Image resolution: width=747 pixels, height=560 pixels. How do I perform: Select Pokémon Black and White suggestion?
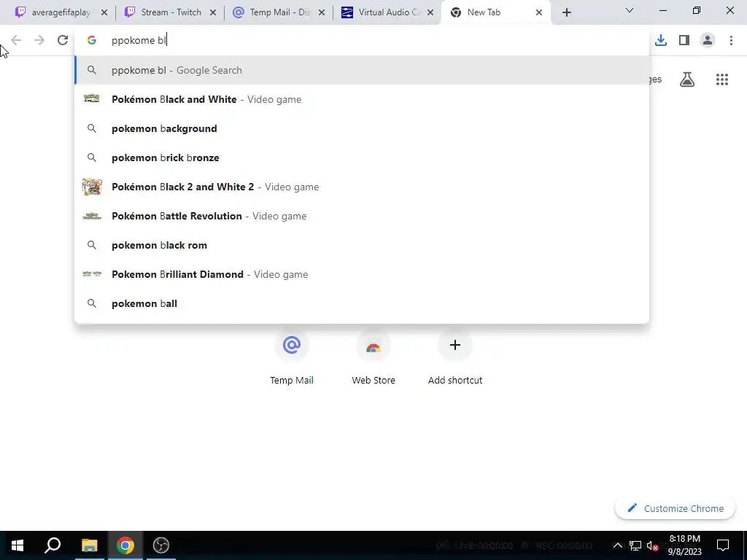362,99
